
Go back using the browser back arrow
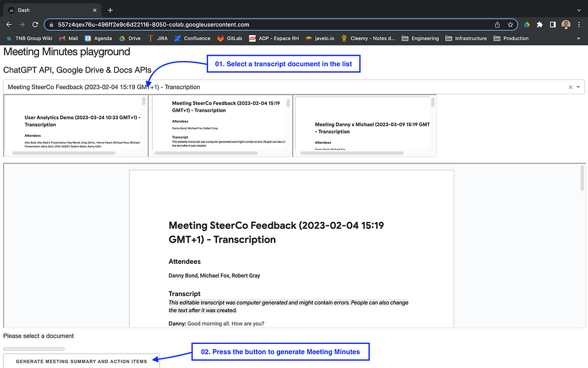pyautogui.click(x=9, y=24)
